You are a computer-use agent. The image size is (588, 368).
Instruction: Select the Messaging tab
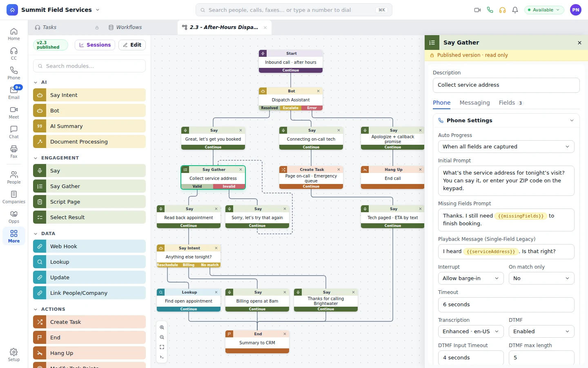click(x=474, y=103)
